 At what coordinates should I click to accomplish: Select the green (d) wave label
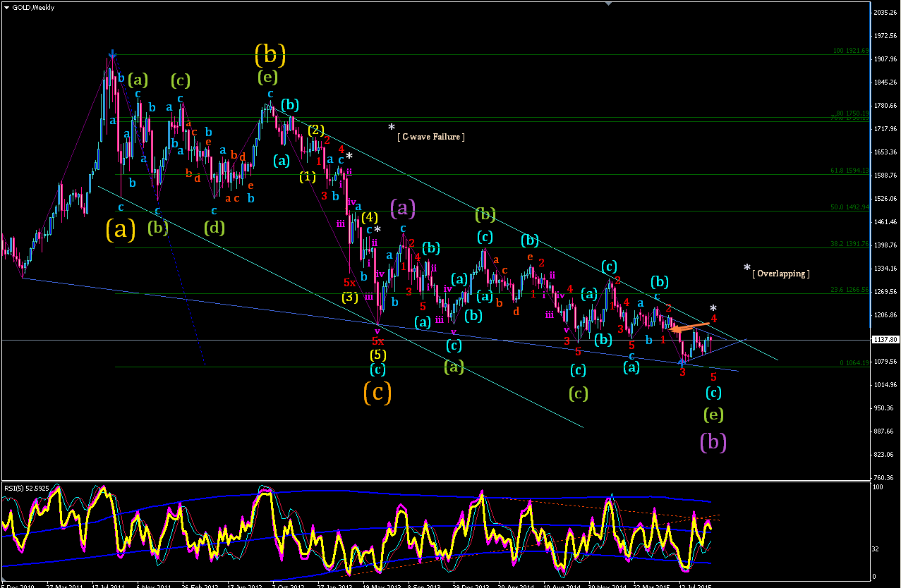tap(214, 228)
